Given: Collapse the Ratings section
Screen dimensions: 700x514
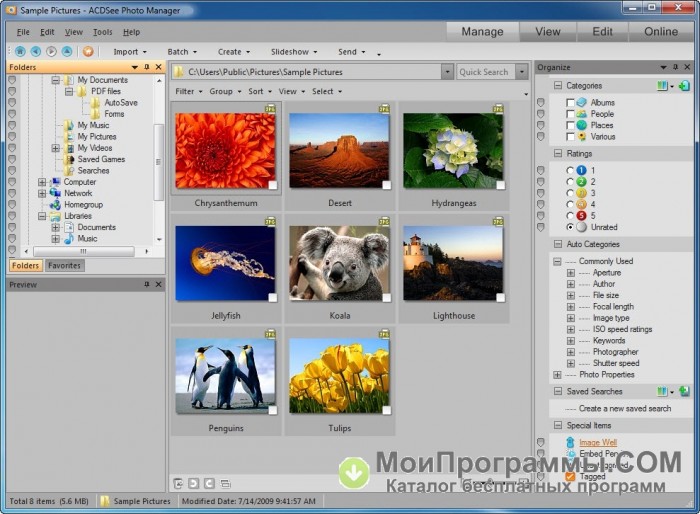Looking at the screenshot, I should [x=558, y=153].
